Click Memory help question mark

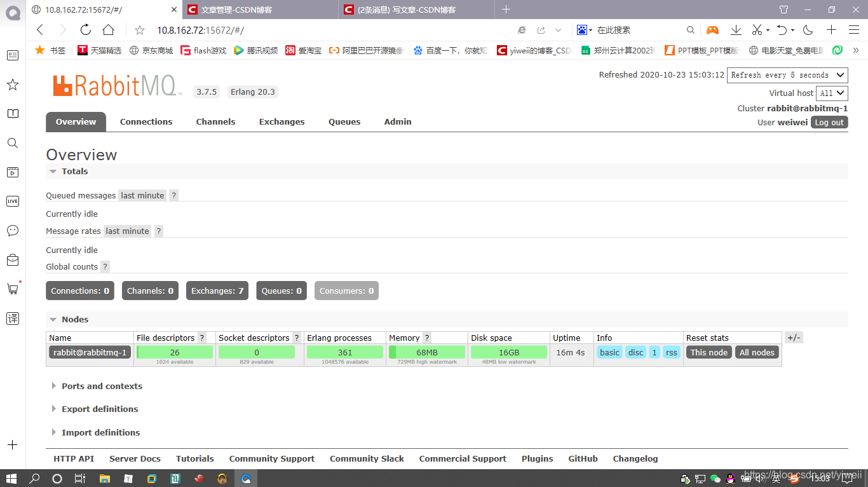coord(427,338)
